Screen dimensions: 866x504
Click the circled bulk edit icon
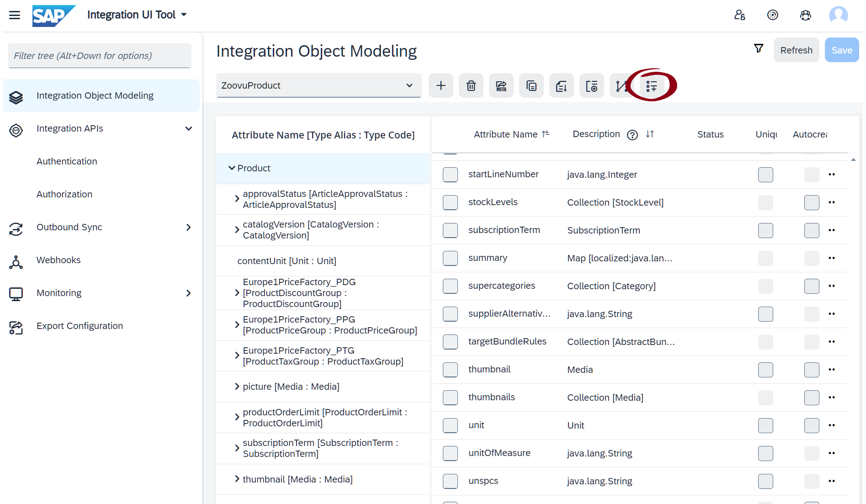click(652, 85)
